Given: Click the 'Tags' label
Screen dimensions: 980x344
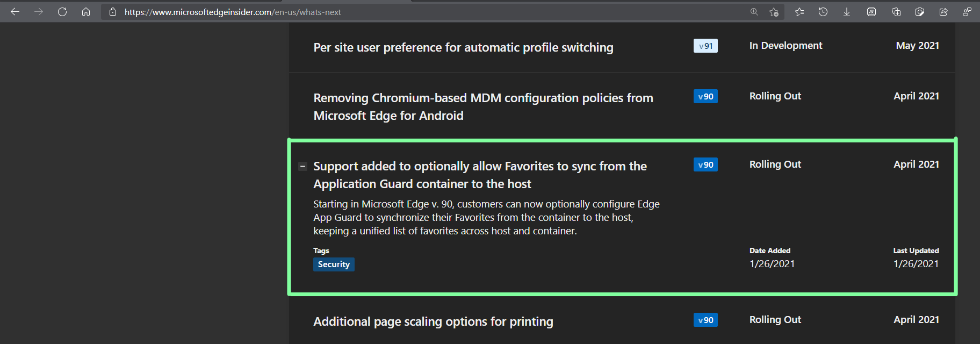Looking at the screenshot, I should coord(321,250).
